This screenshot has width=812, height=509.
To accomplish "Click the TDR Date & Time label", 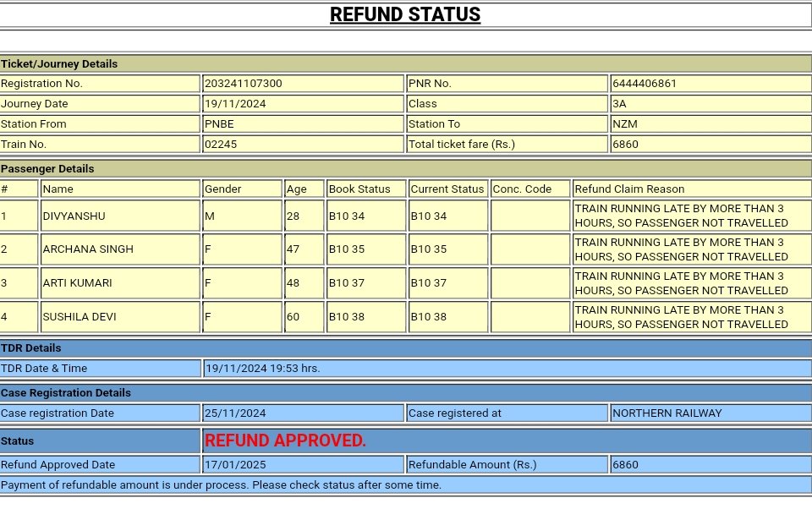I will (44, 368).
